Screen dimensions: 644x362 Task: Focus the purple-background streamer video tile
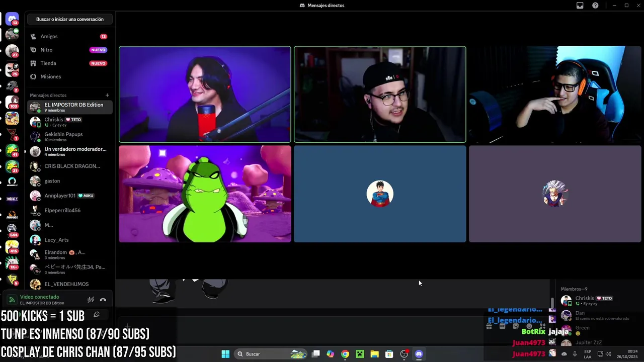click(x=205, y=95)
